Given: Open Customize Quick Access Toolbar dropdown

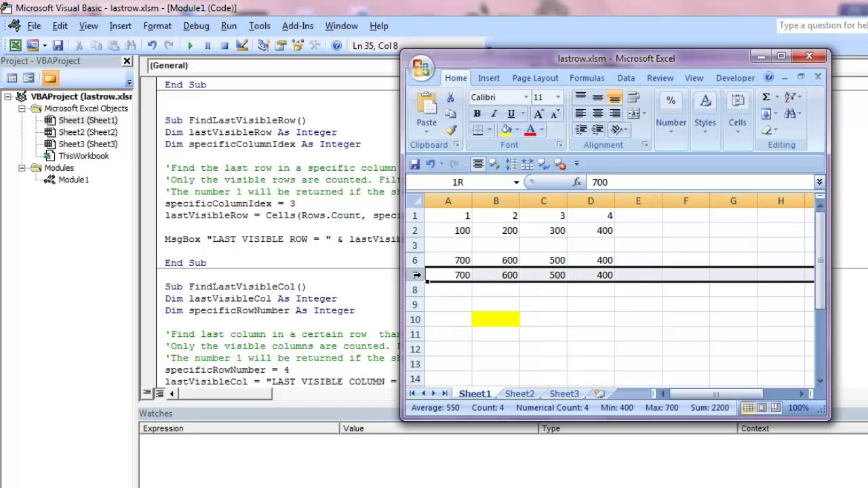Looking at the screenshot, I should 576,164.
